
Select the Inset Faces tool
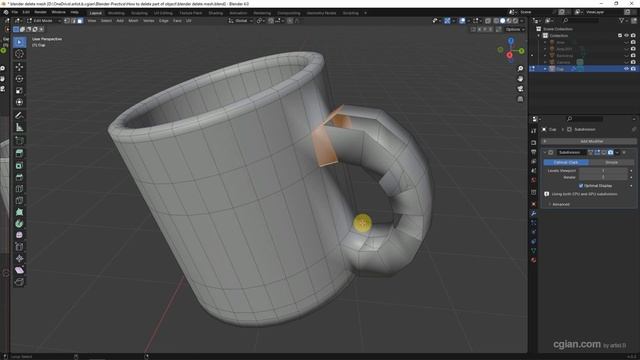point(19,165)
